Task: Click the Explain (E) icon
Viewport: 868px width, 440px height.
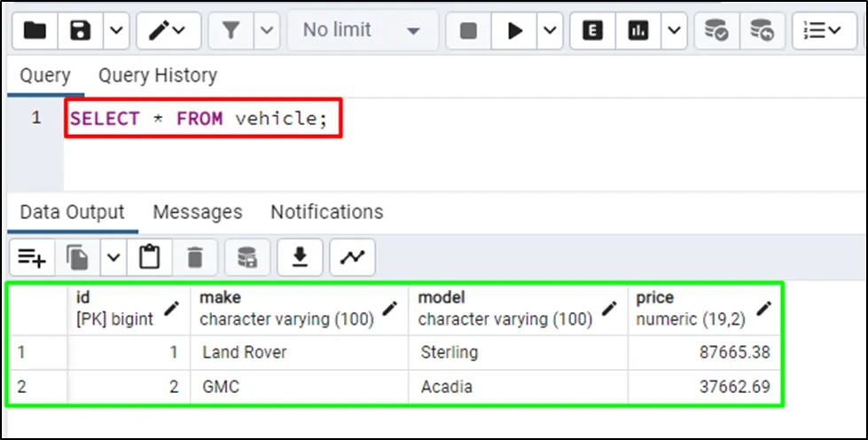Action: [592, 31]
